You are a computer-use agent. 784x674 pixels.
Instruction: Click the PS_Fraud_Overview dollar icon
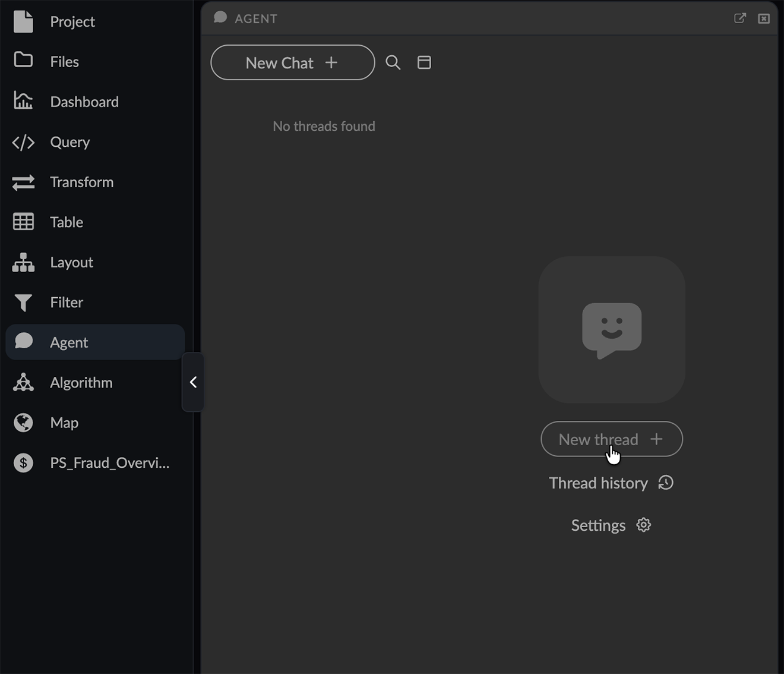(x=23, y=462)
